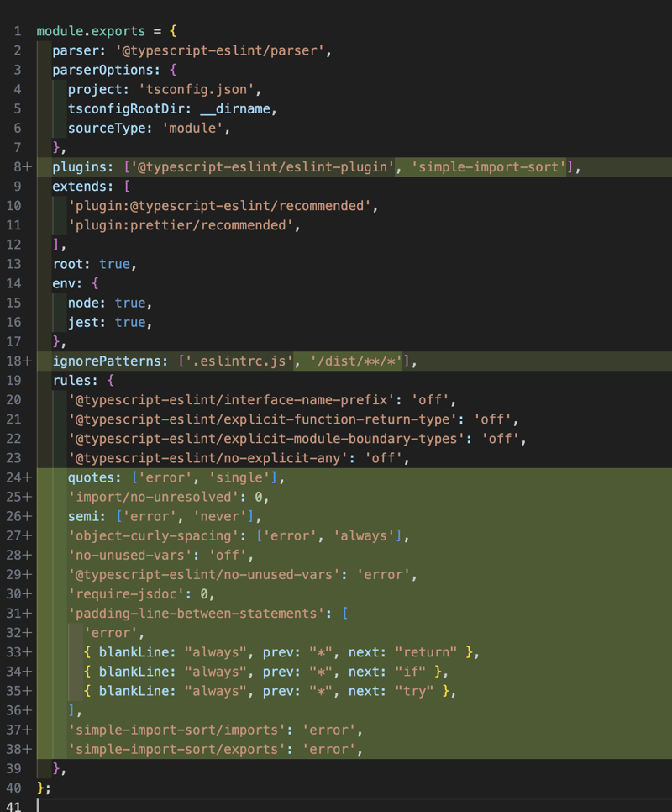Click the 'require-jsdoc' rule string

click(126, 594)
